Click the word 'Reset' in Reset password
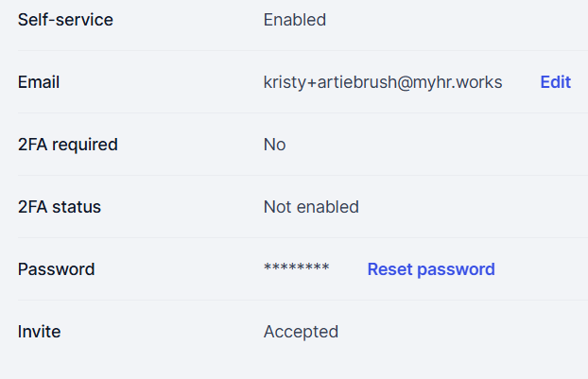This screenshot has height=379, width=588. [389, 269]
